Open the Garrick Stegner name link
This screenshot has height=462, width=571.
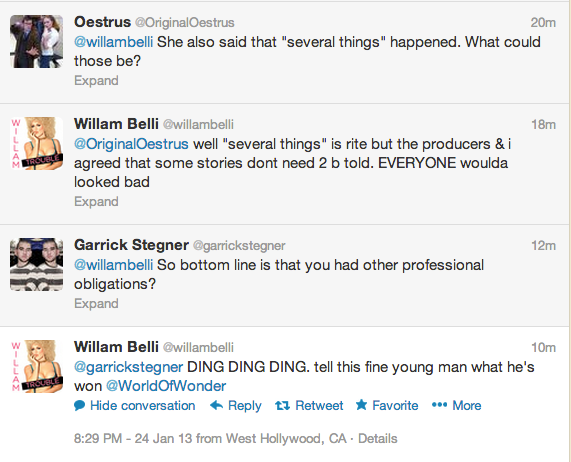click(131, 245)
